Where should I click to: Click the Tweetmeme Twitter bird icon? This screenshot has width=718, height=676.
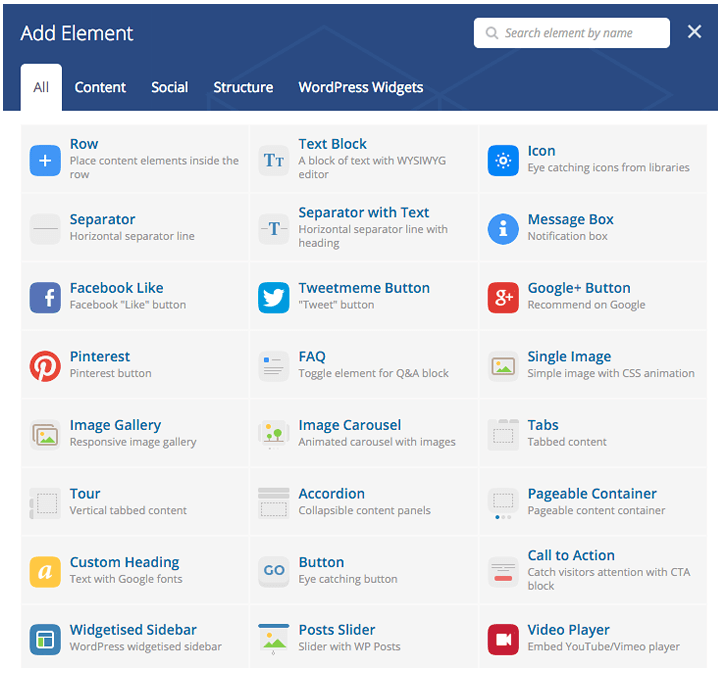coord(273,297)
